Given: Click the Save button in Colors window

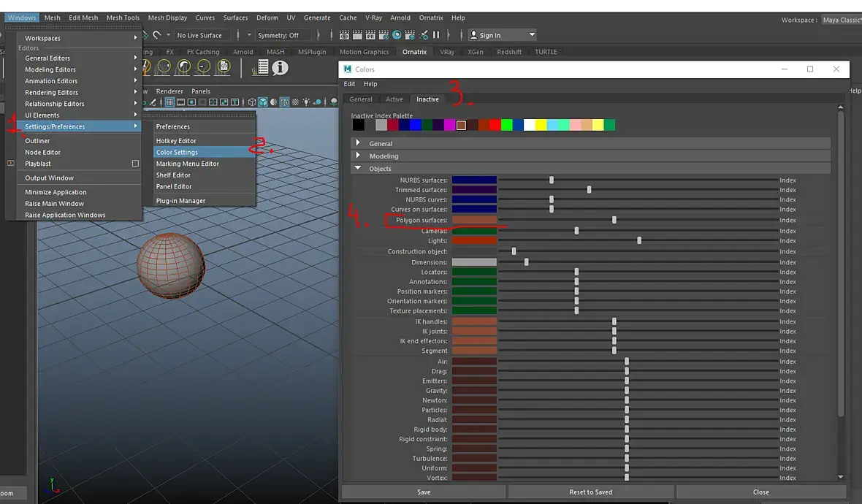Looking at the screenshot, I should click(x=424, y=492).
